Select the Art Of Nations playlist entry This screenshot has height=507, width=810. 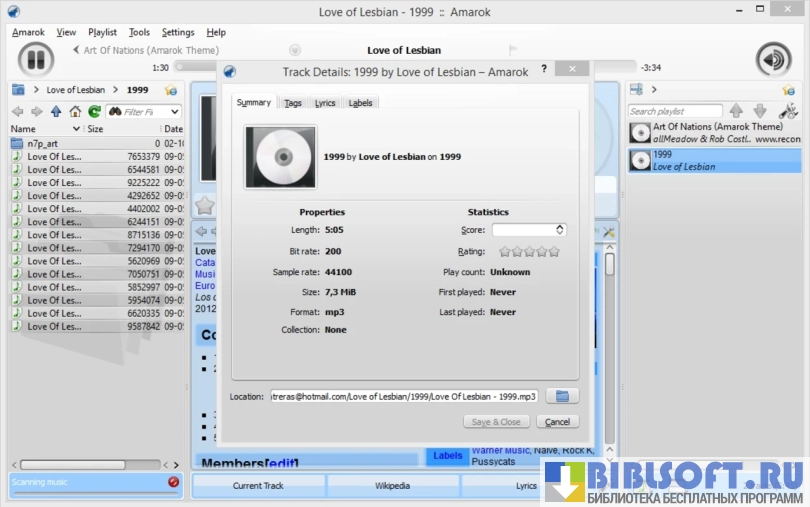click(715, 133)
